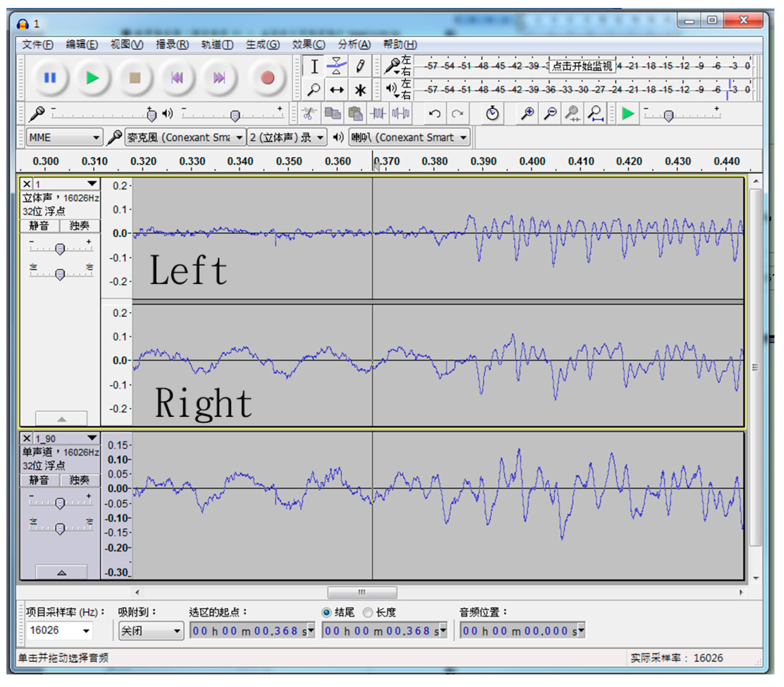Image resolution: width=784 pixels, height=687 pixels.
Task: Open the 分析(A) menu
Action: point(354,44)
